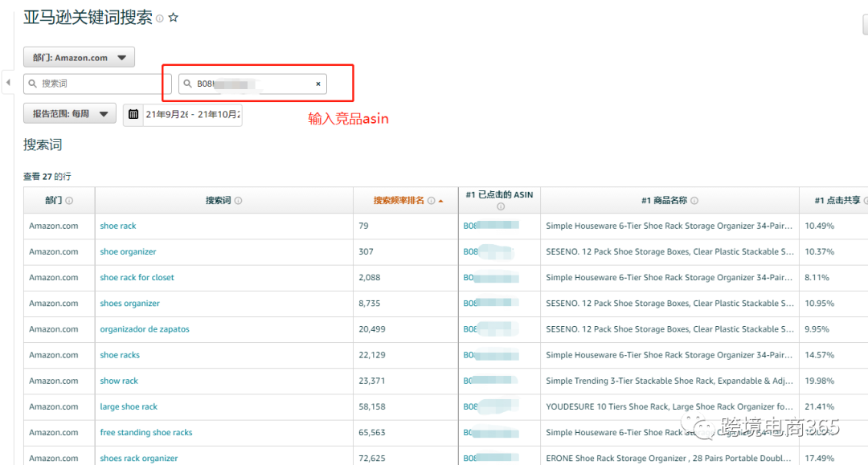Click info icon in 部门 column header
Image resolution: width=868 pixels, height=465 pixels.
(x=69, y=201)
